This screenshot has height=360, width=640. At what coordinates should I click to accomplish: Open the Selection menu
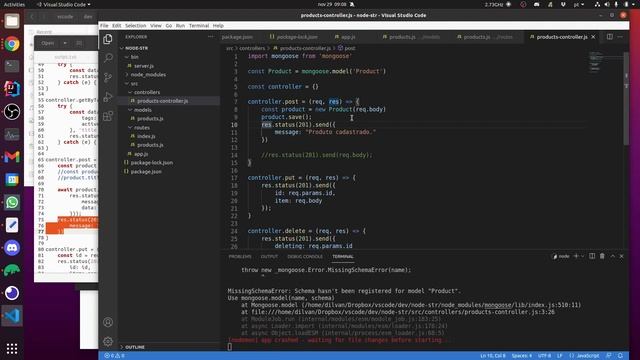point(136,25)
